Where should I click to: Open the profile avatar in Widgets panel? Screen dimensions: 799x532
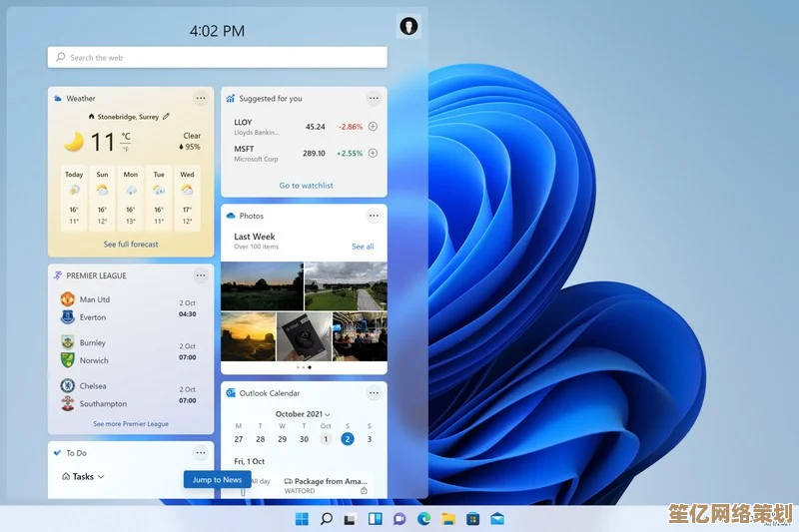408,27
